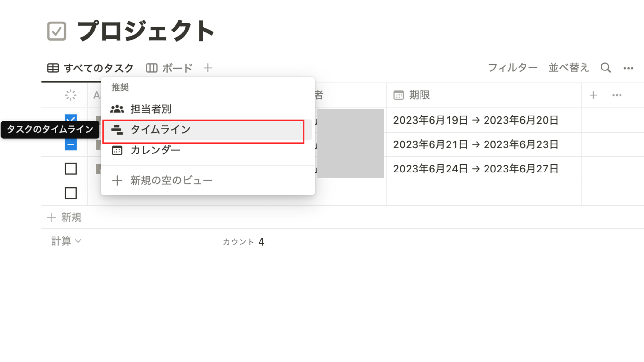Switch to the ボード tab
644x362 pixels.
(x=169, y=68)
